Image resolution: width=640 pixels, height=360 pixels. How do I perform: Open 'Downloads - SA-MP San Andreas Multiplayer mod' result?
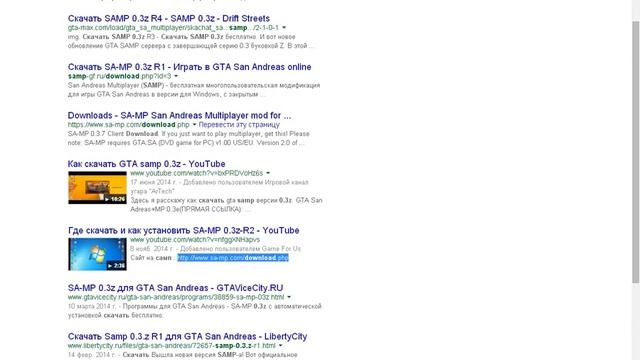pyautogui.click(x=180, y=116)
